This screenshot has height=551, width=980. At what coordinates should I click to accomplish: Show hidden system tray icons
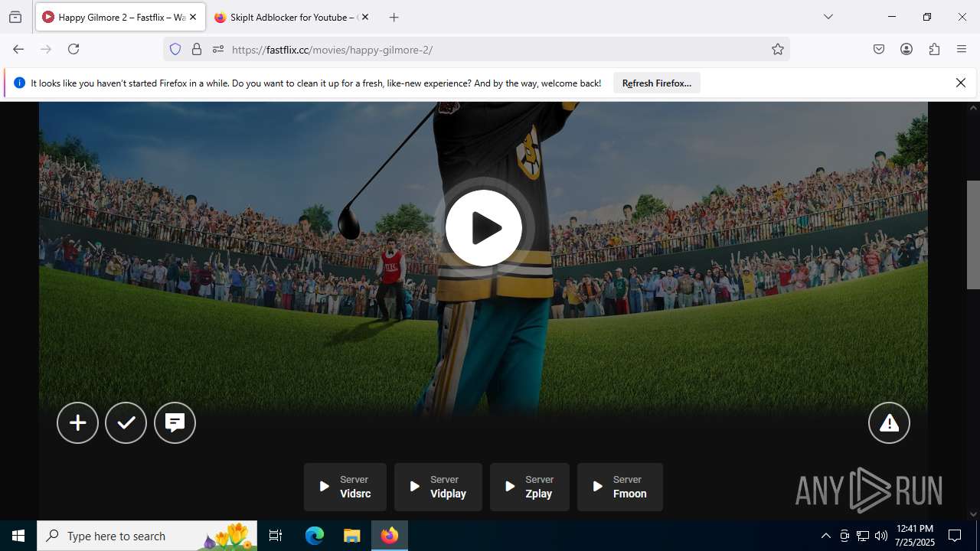pyautogui.click(x=825, y=536)
